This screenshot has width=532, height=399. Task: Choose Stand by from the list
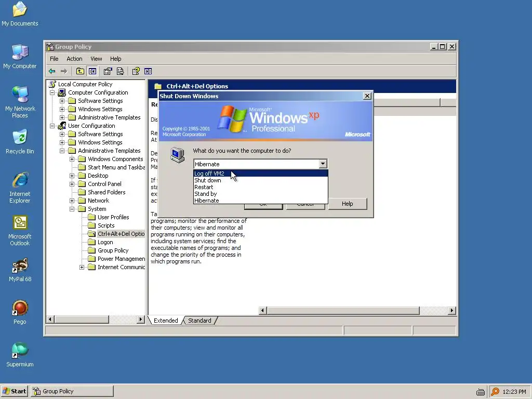[261, 194]
